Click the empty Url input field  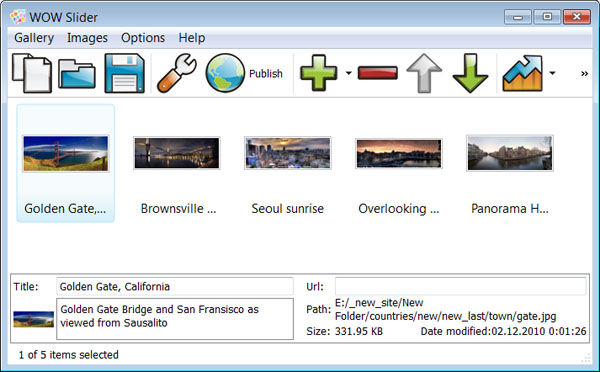pyautogui.click(x=460, y=286)
